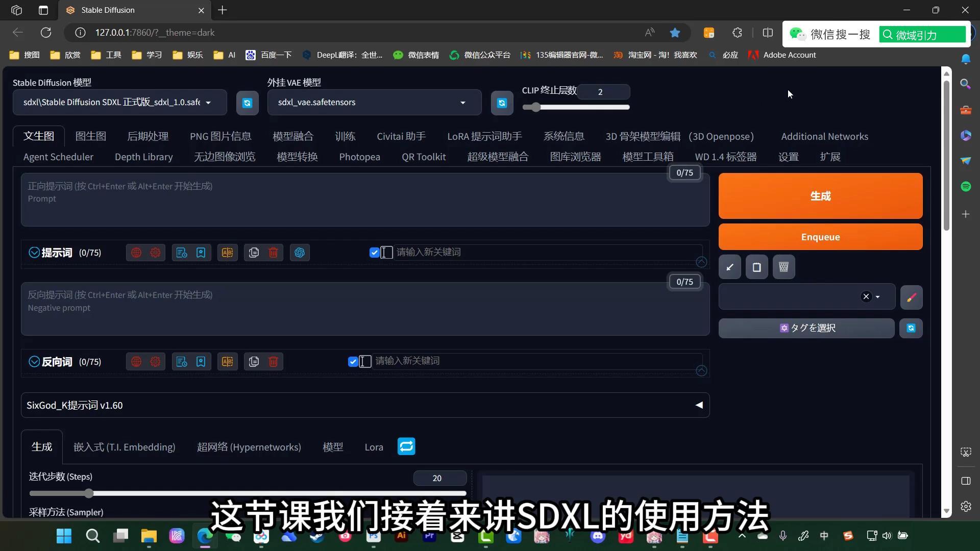Image resolution: width=980 pixels, height=551 pixels.
Task: Click the AB translate icon in the 提示词 row
Action: click(x=228, y=253)
